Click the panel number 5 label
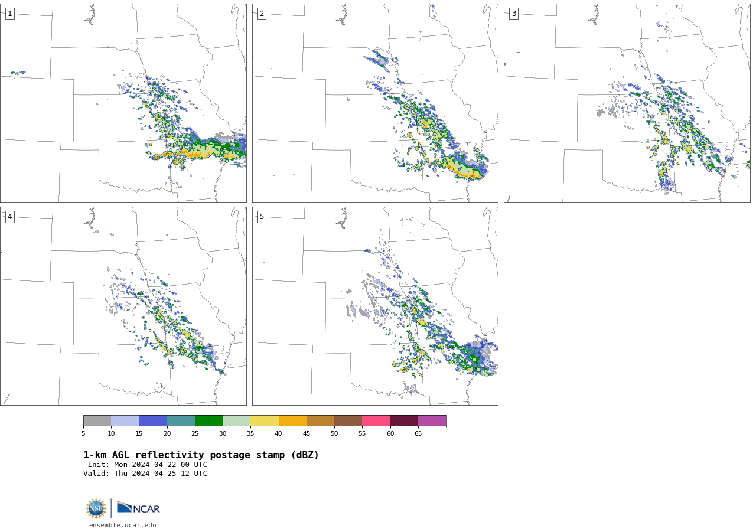The width and height of the screenshot is (756, 532). (x=262, y=217)
